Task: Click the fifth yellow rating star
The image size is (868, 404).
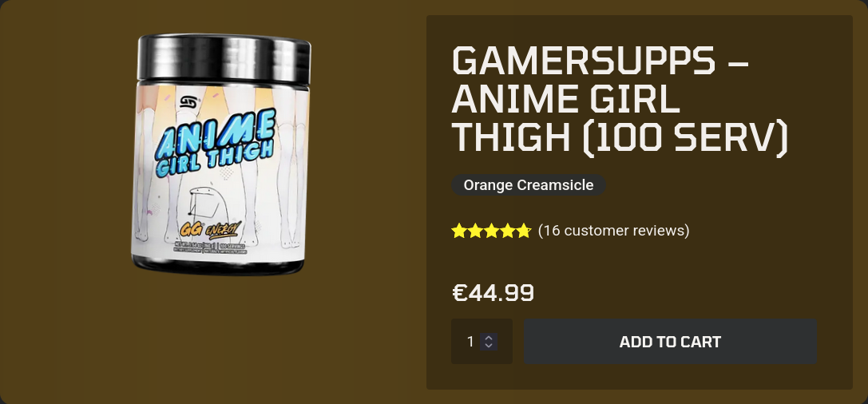Action: (523, 231)
